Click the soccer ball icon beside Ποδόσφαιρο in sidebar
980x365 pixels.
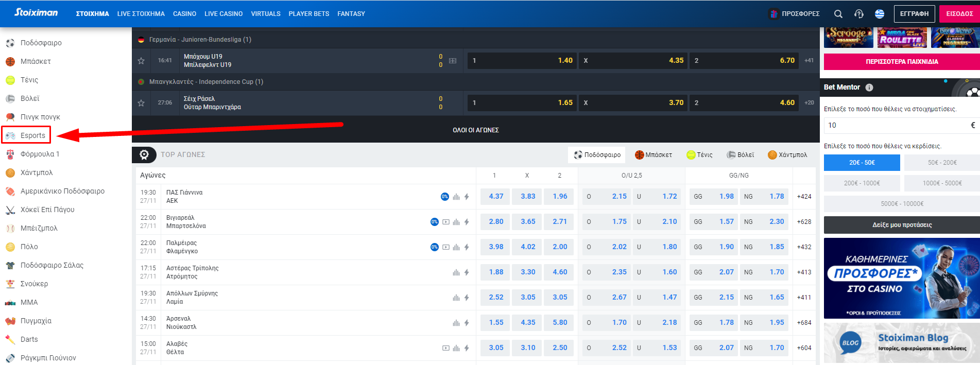tap(10, 43)
